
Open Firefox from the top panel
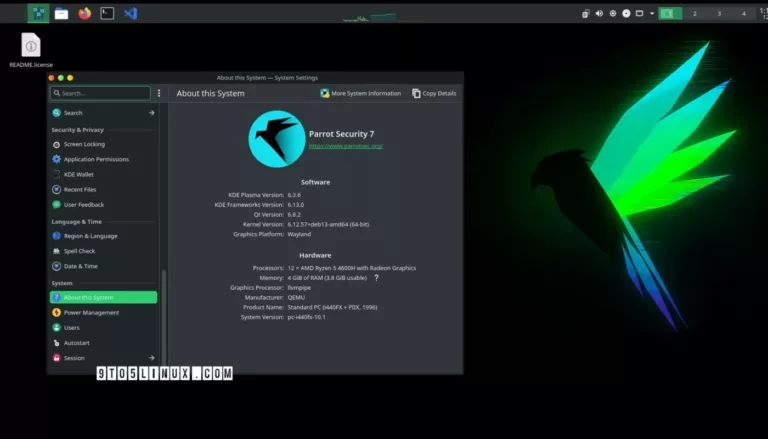click(x=84, y=13)
